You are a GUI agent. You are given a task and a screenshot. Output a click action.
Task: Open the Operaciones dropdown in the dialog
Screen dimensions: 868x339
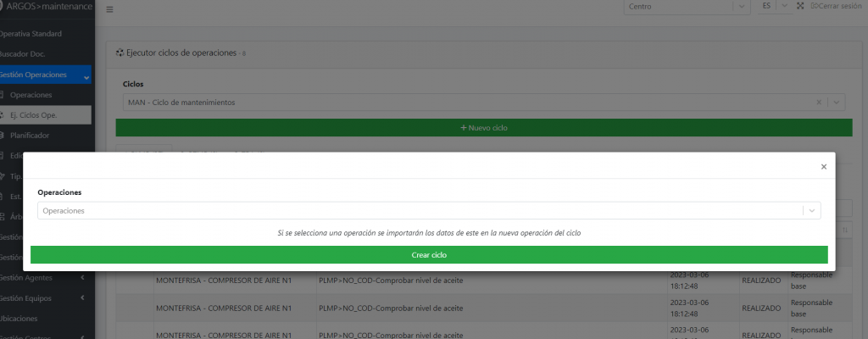[812, 210]
